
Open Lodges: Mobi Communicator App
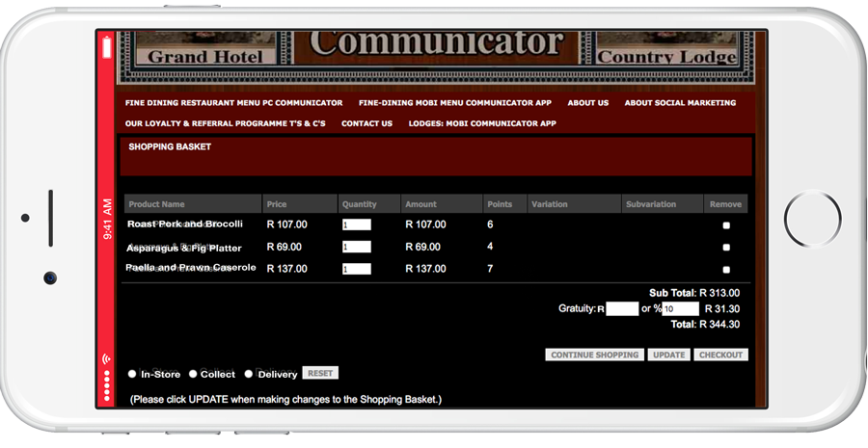(x=482, y=123)
